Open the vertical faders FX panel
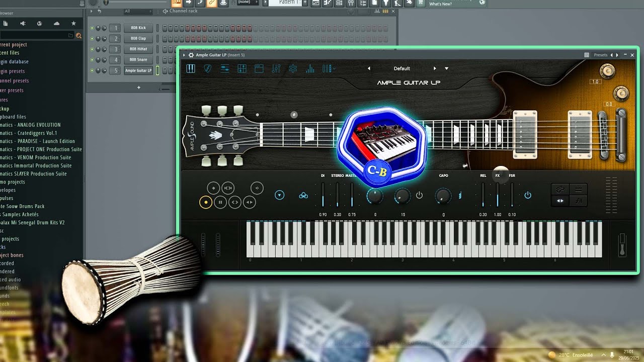The height and width of the screenshot is (362, 644). coord(276,68)
